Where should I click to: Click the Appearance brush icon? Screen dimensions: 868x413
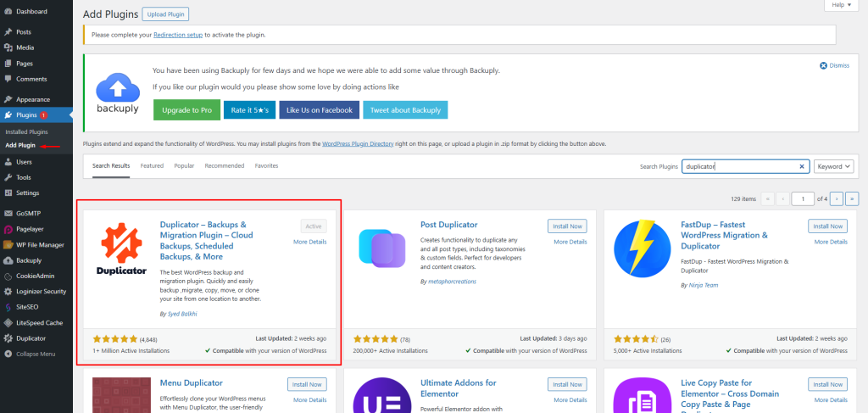8,100
